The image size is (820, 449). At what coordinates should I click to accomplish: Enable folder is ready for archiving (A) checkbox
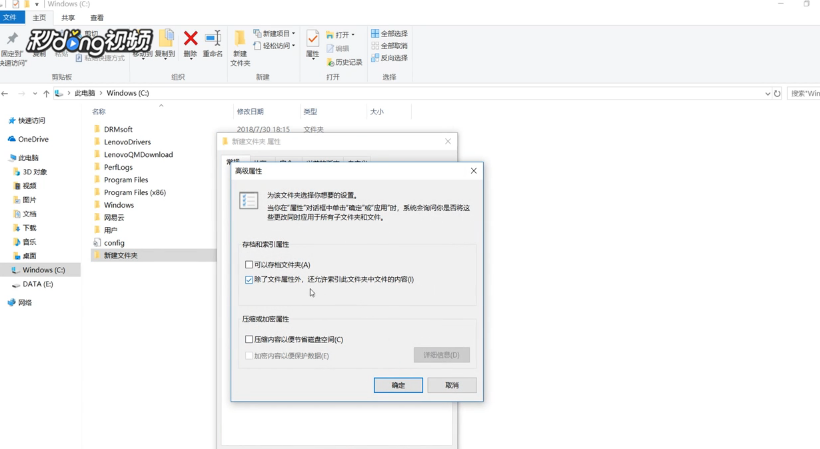(249, 265)
